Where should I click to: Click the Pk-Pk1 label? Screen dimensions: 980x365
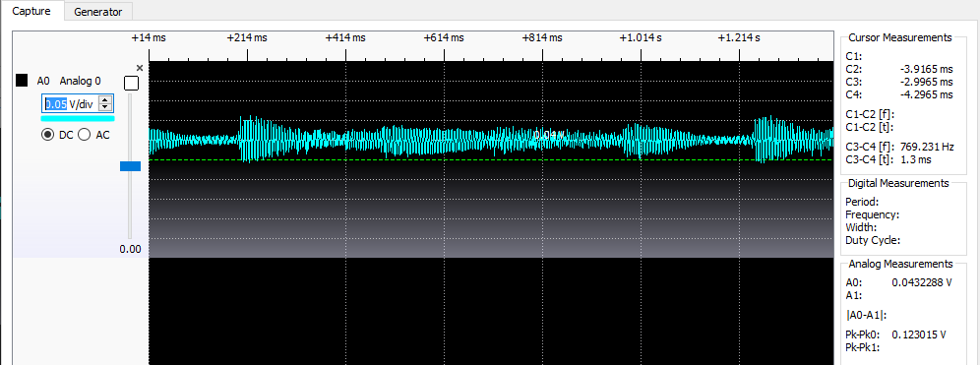point(863,347)
